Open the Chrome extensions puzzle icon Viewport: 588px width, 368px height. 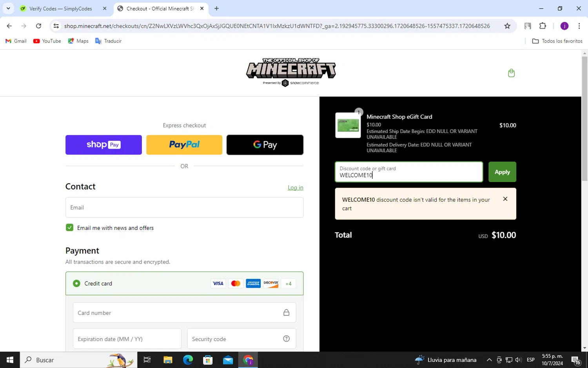tap(543, 26)
